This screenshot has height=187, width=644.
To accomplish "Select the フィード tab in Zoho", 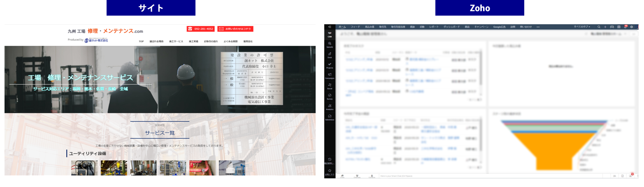I will [x=355, y=27].
